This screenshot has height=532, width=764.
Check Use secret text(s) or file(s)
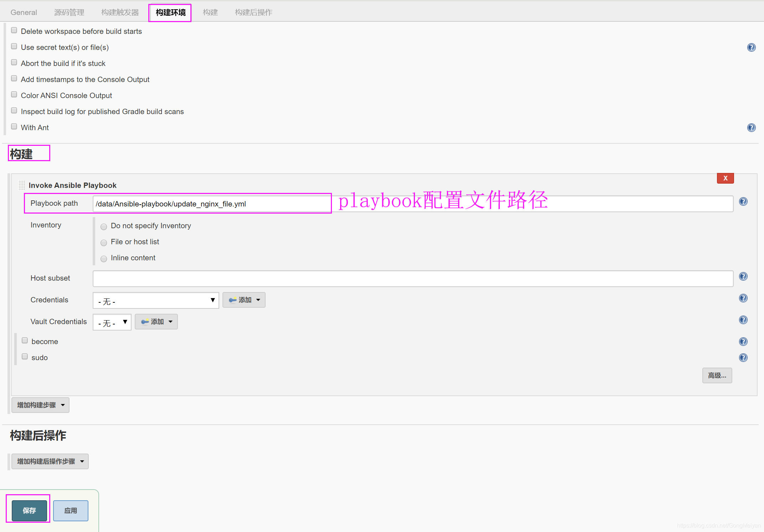(14, 46)
